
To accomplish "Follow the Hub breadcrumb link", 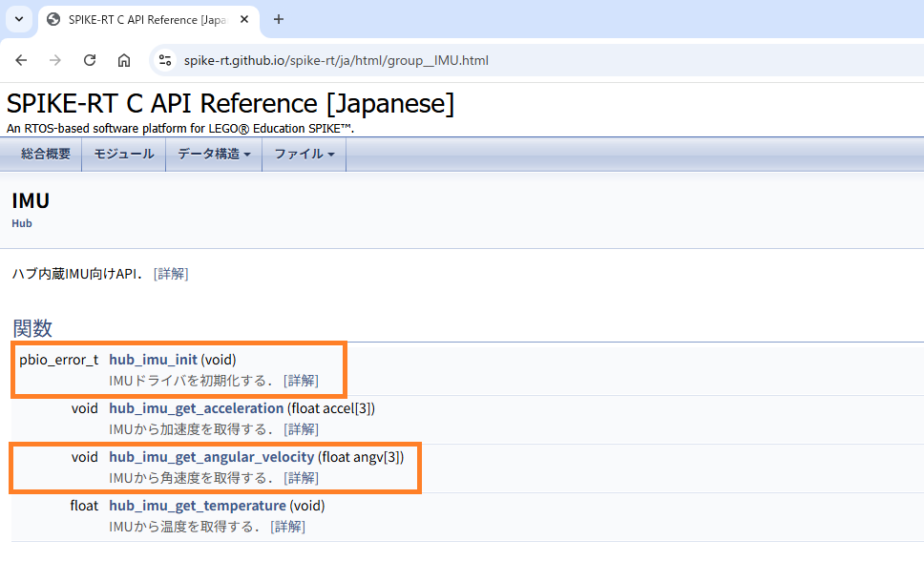I will tap(22, 223).
